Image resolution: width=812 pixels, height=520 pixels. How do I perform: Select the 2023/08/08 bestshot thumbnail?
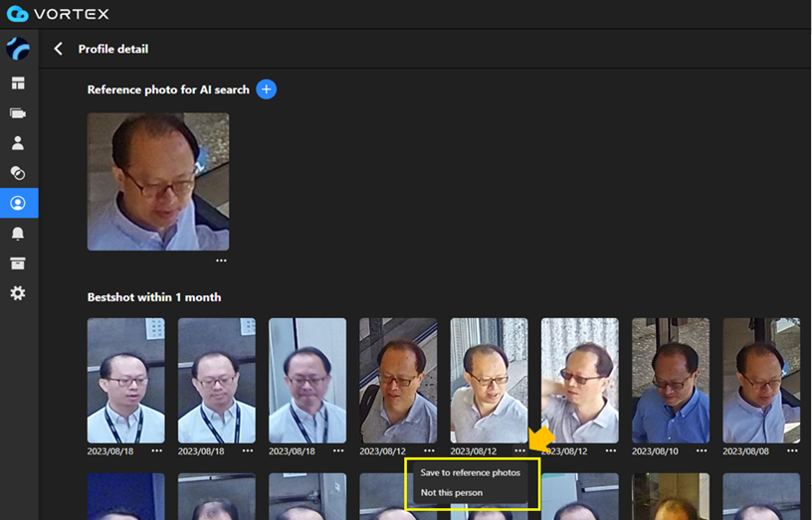[761, 380]
